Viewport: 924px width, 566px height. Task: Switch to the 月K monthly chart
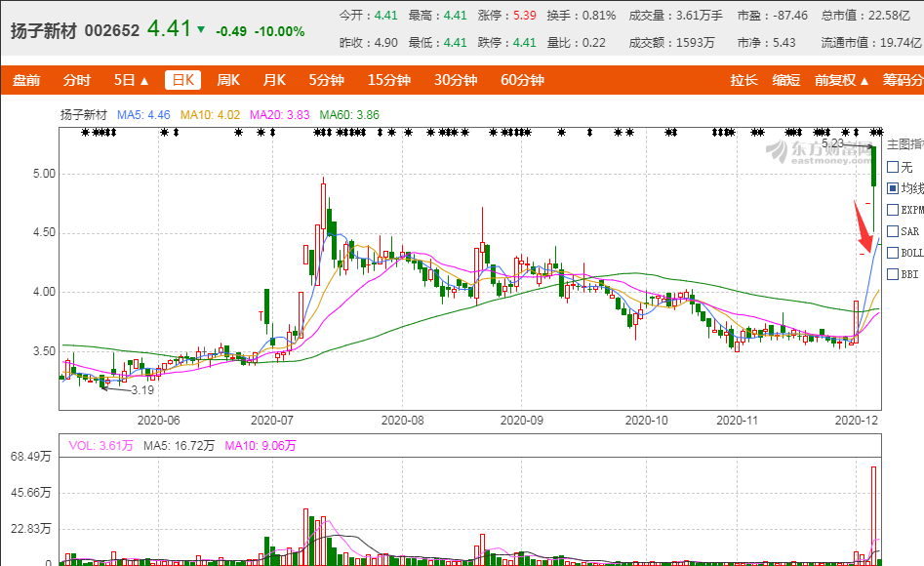(274, 80)
